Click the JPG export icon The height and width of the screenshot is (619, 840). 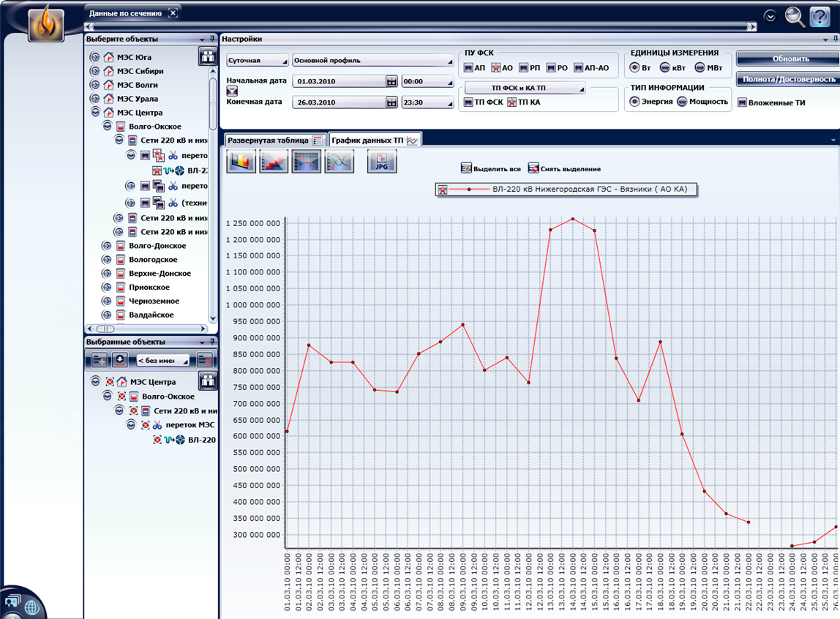pyautogui.click(x=382, y=161)
